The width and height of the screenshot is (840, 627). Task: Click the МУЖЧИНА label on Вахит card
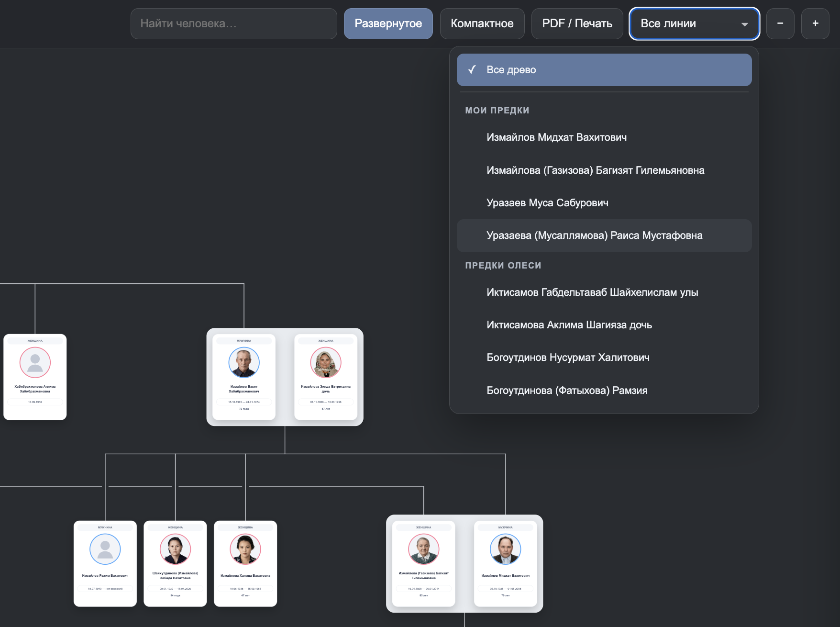point(244,341)
